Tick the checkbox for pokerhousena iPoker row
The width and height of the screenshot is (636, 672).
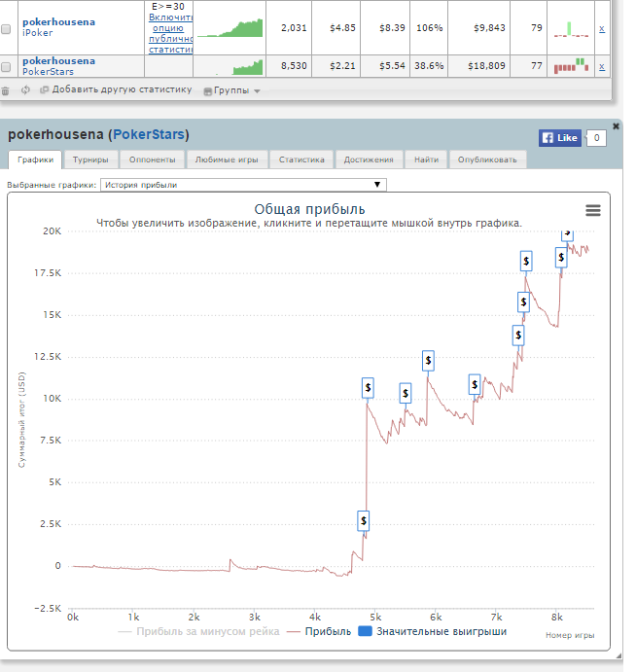click(x=6, y=29)
